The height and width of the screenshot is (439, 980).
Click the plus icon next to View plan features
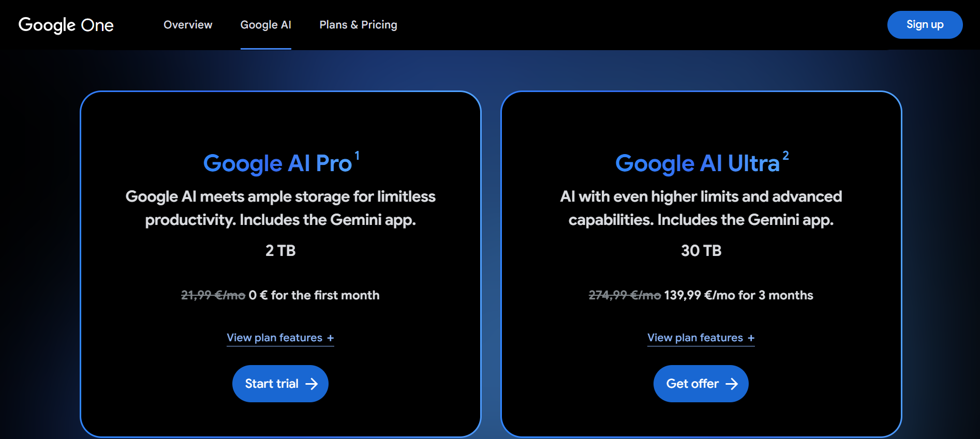332,337
